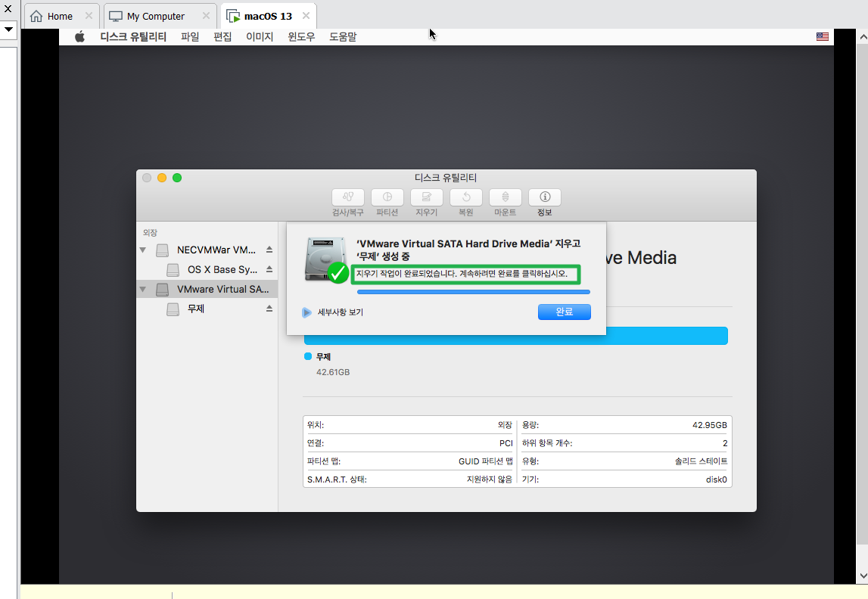The width and height of the screenshot is (868, 599).
Task: Click the VM view scroll down arrow
Action: click(x=863, y=576)
